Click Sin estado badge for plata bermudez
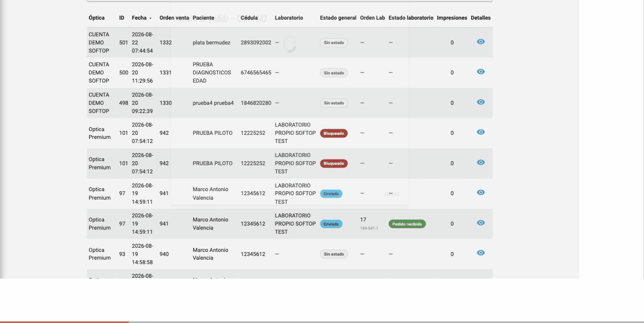The image size is (644, 323). (334, 43)
